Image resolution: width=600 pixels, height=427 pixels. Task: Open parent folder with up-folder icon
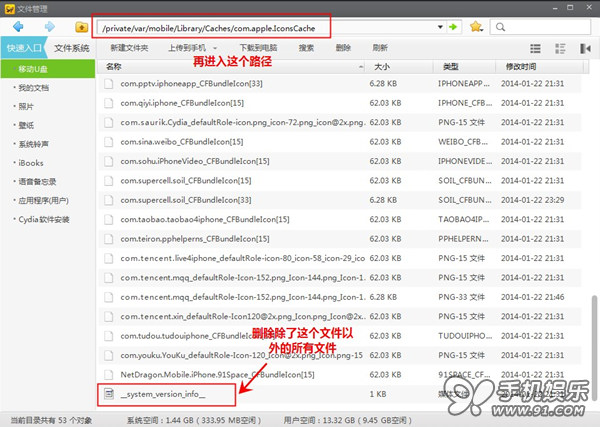[x=81, y=27]
